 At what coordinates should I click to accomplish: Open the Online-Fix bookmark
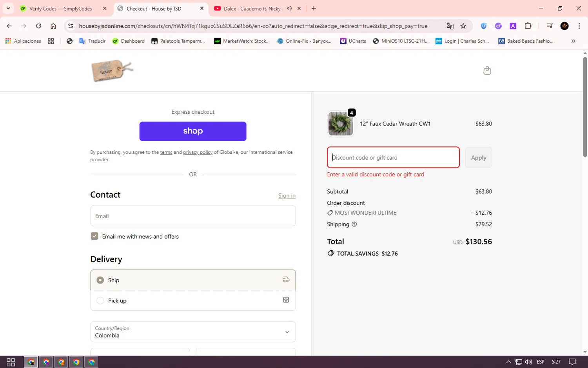tap(305, 41)
